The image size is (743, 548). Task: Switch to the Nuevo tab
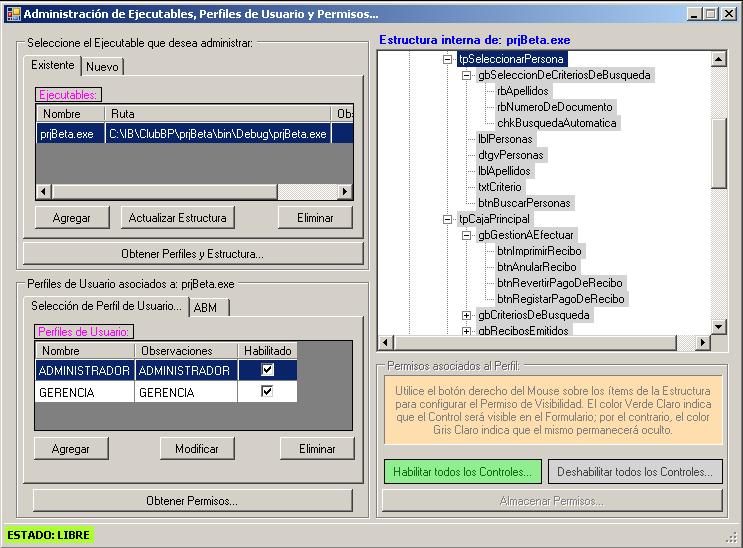(102, 67)
